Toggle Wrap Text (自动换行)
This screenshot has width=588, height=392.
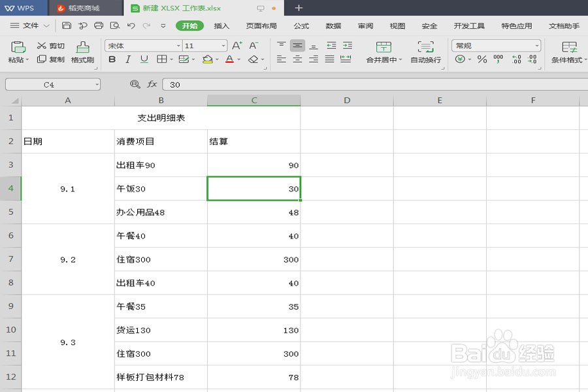click(425, 52)
